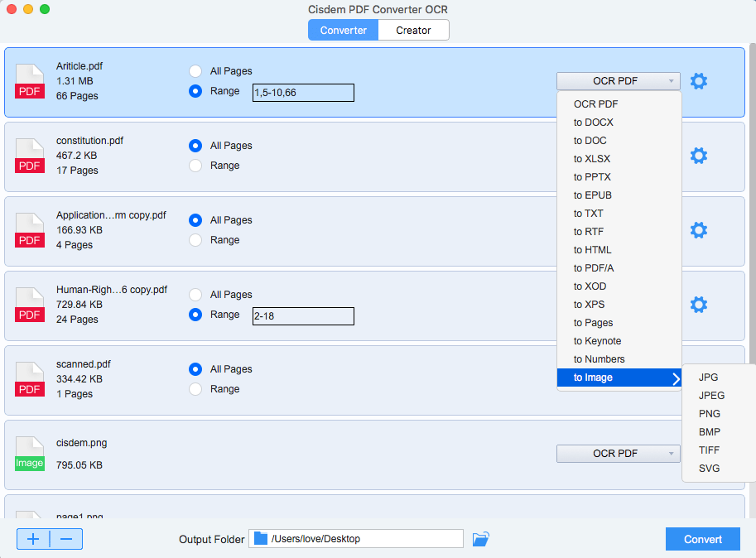Expand OCR PDF dropdown for cisdem.png

point(619,454)
